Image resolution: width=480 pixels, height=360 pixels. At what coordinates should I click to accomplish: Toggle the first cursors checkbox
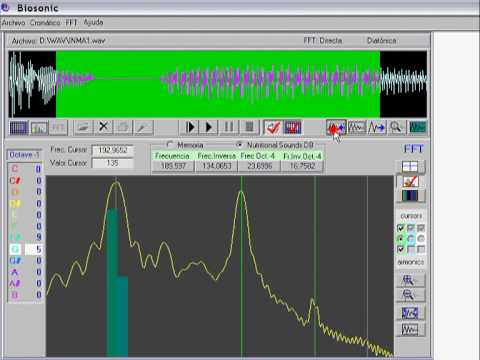click(401, 228)
